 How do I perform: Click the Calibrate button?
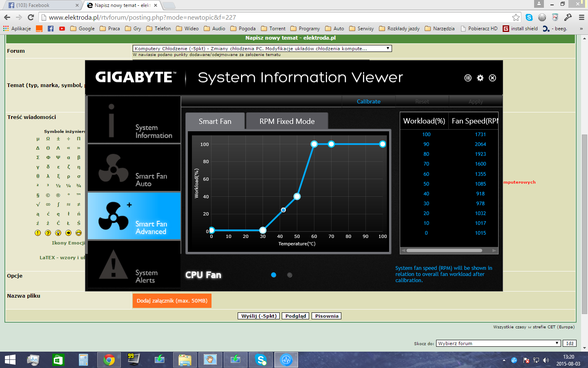click(369, 101)
